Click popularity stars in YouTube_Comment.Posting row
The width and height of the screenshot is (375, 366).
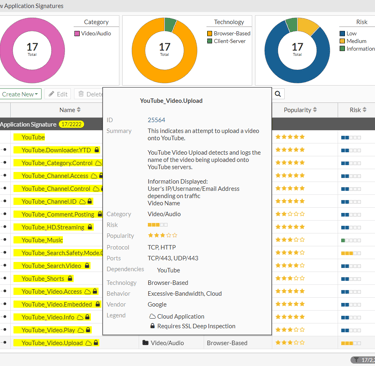pos(290,214)
